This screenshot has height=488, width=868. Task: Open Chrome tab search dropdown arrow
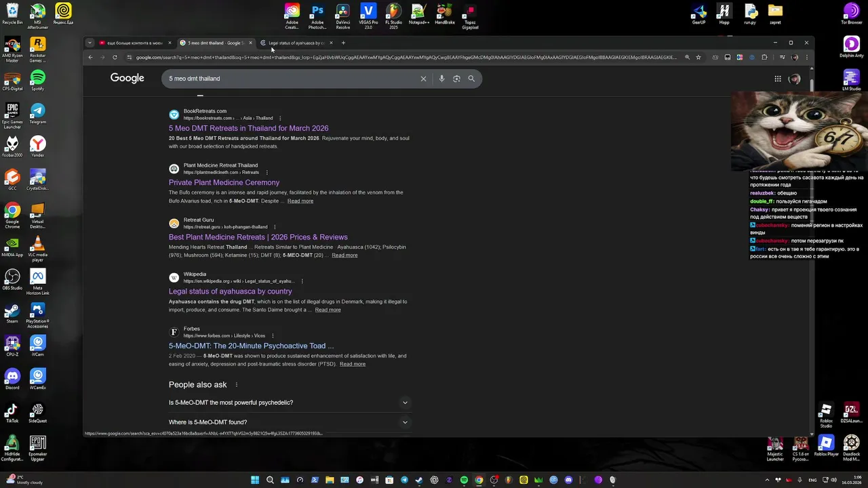90,43
